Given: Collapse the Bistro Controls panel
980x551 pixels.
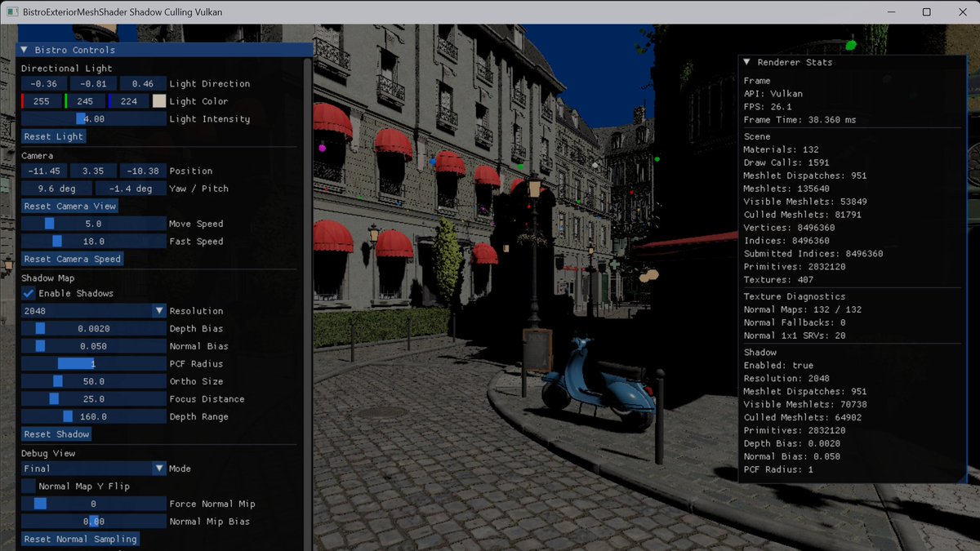Looking at the screenshot, I should point(24,50).
